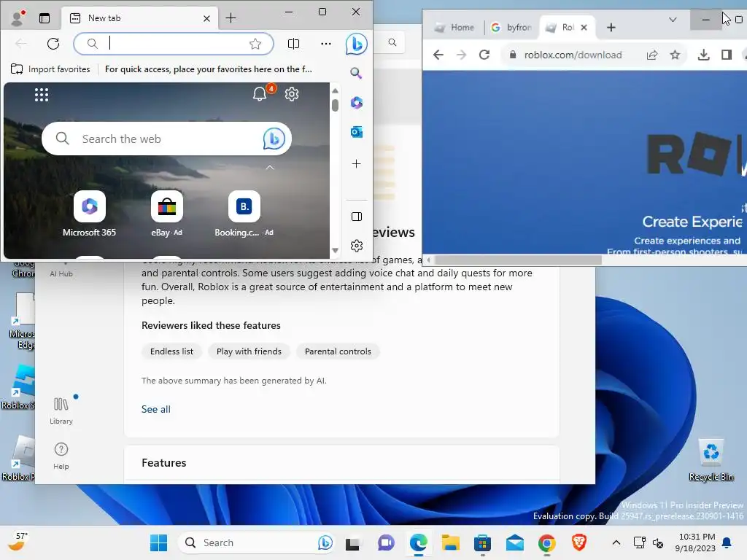Open Help in Microsoft Store sidebar

[61, 456]
